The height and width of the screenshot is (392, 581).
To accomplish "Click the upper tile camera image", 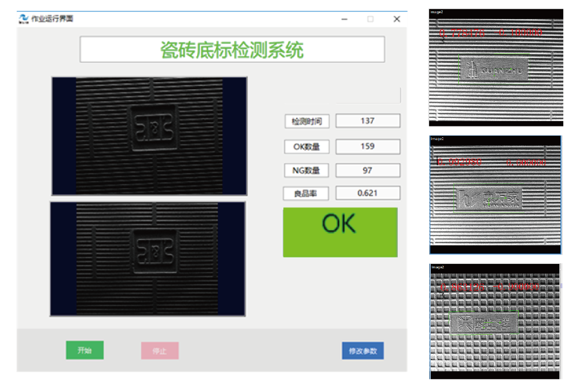I will (149, 136).
